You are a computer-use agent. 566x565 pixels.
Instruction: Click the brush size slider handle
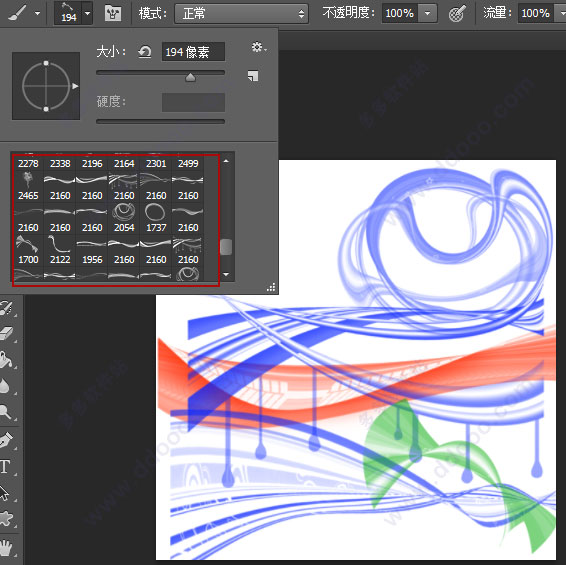[x=190, y=77]
